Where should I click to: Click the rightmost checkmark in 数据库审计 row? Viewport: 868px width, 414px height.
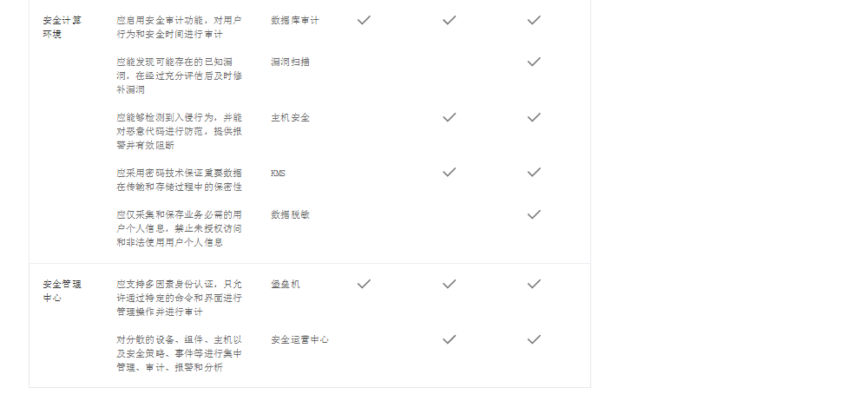point(534,21)
